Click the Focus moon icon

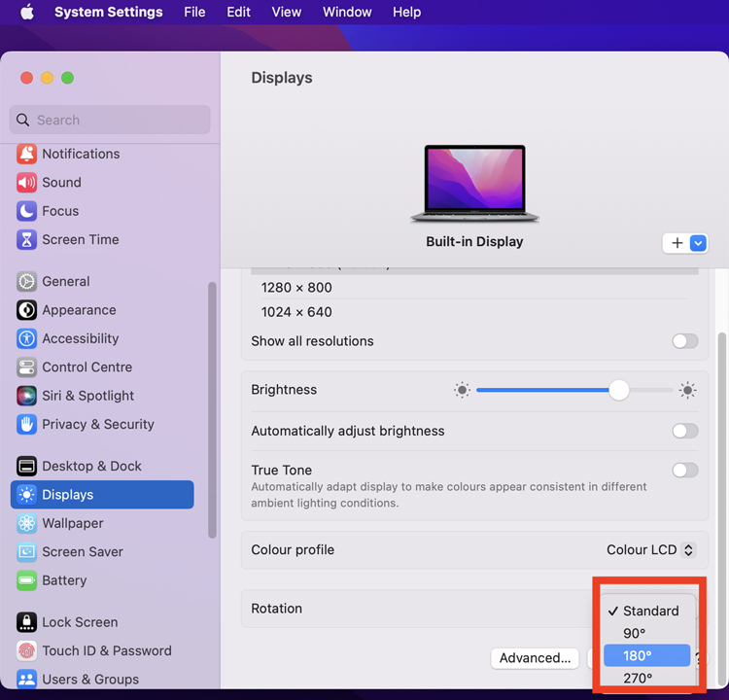pyautogui.click(x=26, y=211)
